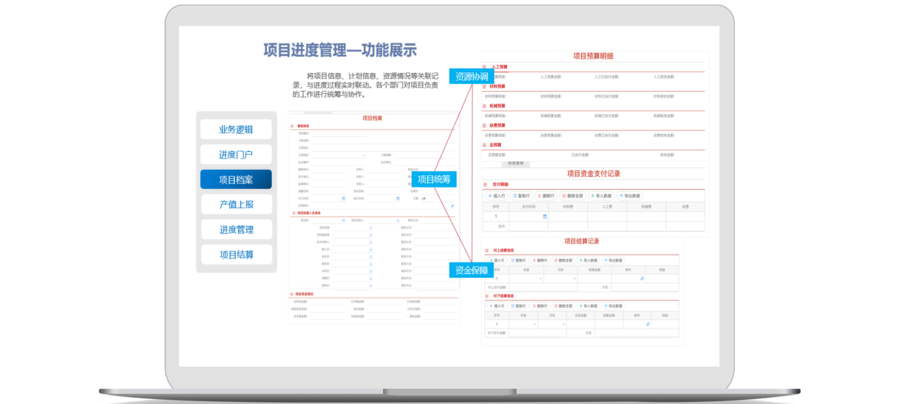Go to the 项目结算 tab

pos(234,254)
